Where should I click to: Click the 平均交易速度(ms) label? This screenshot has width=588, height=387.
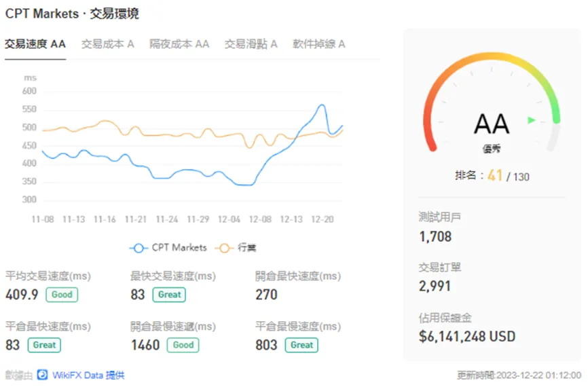(x=48, y=276)
